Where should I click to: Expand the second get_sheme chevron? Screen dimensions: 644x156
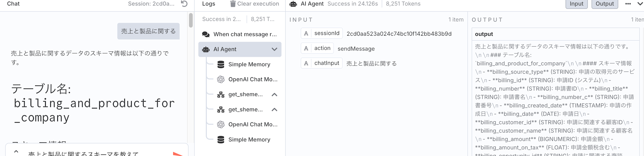coord(274,110)
